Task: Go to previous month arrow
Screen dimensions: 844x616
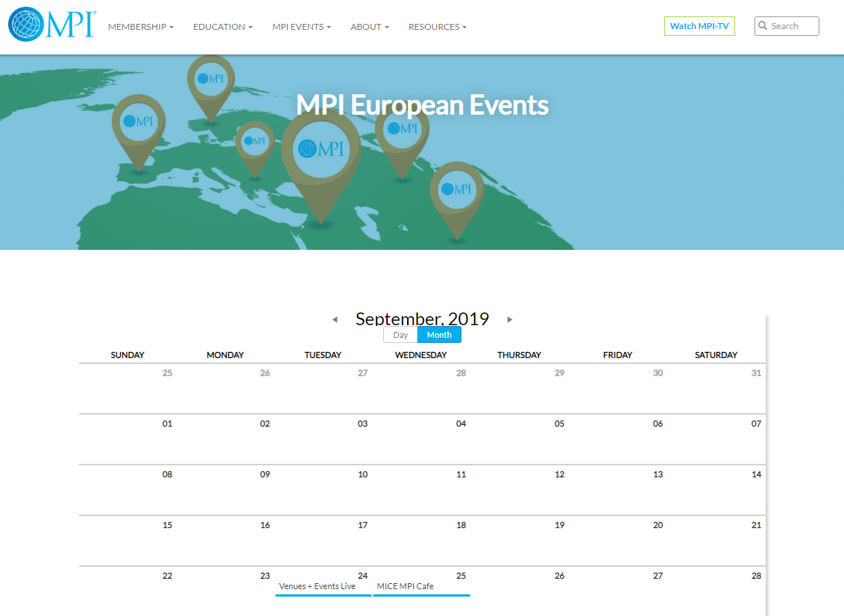Action: tap(335, 319)
